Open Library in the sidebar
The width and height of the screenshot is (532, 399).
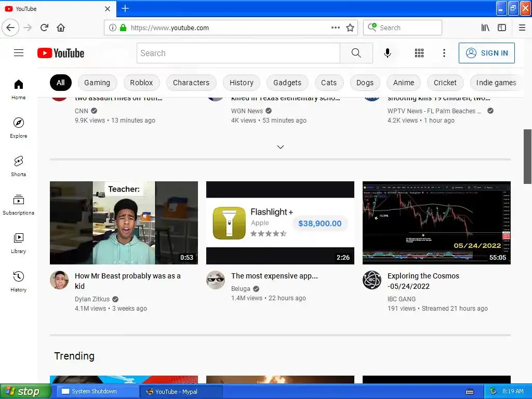19,243
